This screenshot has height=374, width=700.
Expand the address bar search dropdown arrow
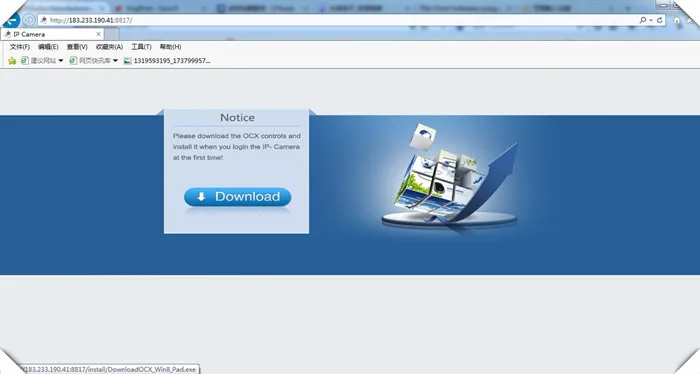pyautogui.click(x=651, y=20)
